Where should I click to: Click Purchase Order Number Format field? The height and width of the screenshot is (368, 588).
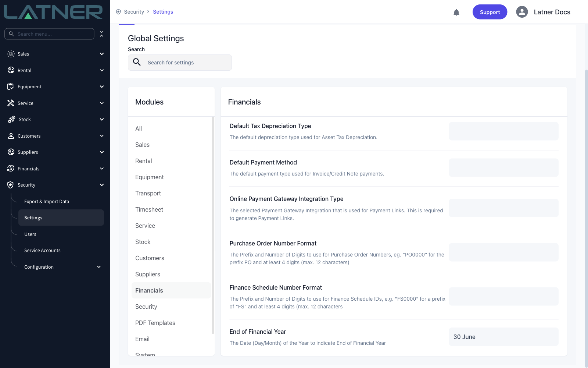click(503, 252)
